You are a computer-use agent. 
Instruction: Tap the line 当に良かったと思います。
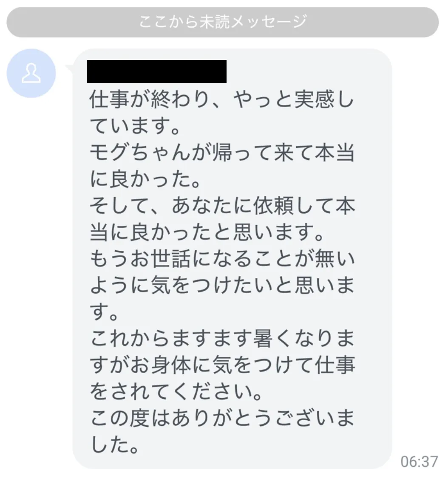[x=207, y=232]
